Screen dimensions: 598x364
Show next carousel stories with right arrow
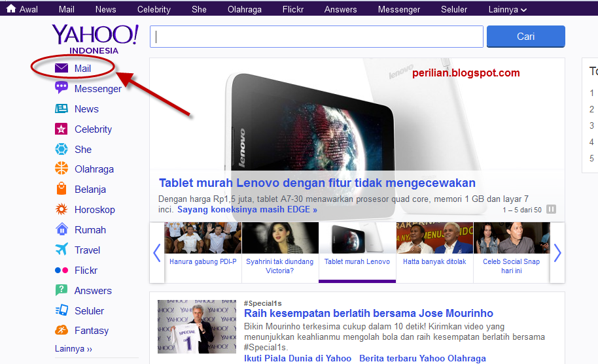pos(557,253)
